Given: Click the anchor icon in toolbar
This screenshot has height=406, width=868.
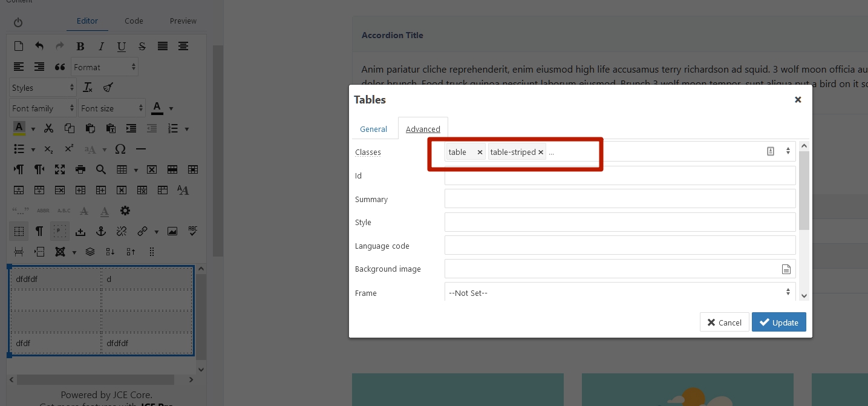Looking at the screenshot, I should 101,231.
